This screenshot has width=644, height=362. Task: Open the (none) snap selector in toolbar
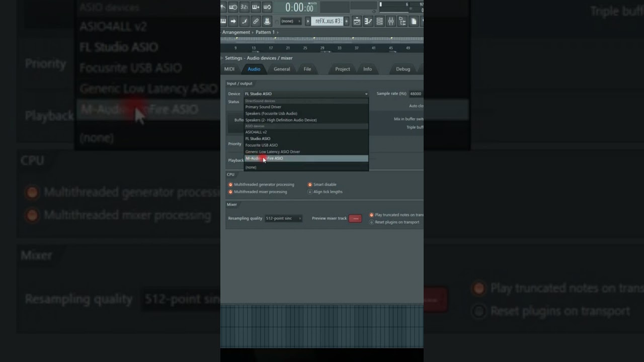[x=291, y=21]
